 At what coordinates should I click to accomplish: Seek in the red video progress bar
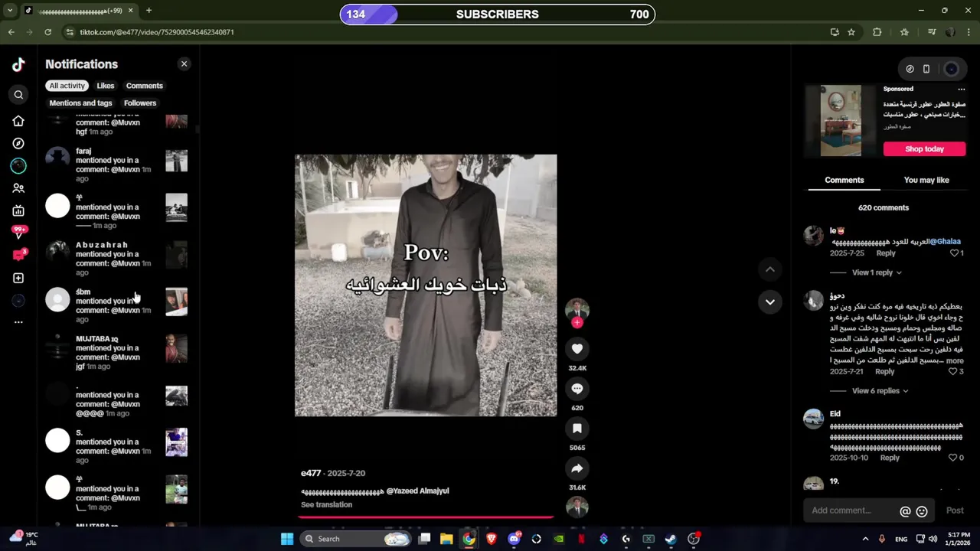426,517
